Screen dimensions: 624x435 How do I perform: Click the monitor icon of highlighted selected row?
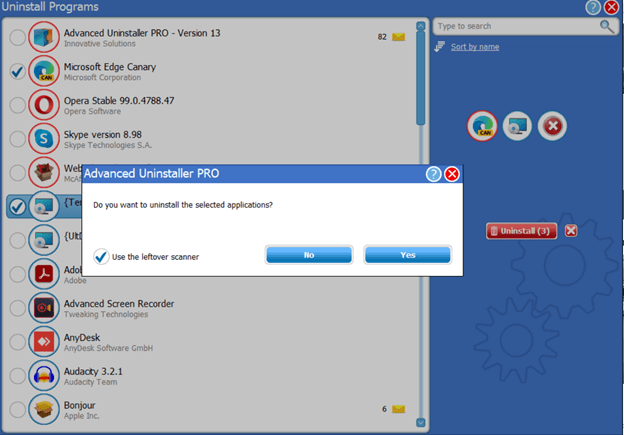[x=44, y=206]
